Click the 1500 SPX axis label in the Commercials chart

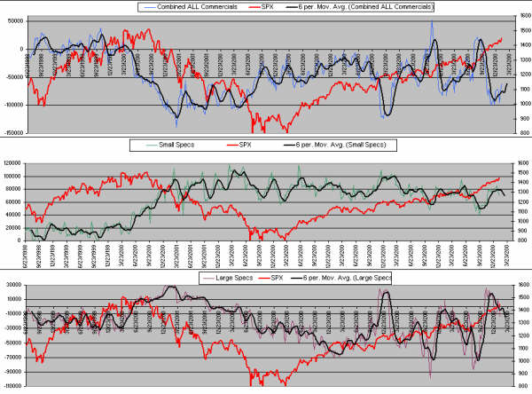tap(525, 30)
